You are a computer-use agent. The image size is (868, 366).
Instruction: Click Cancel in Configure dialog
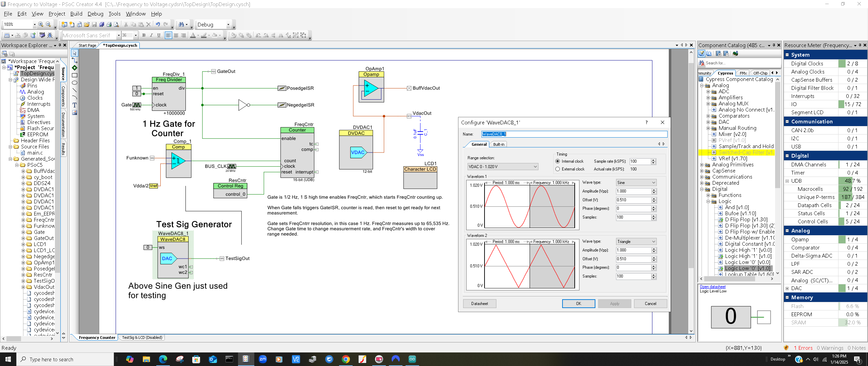[650, 304]
